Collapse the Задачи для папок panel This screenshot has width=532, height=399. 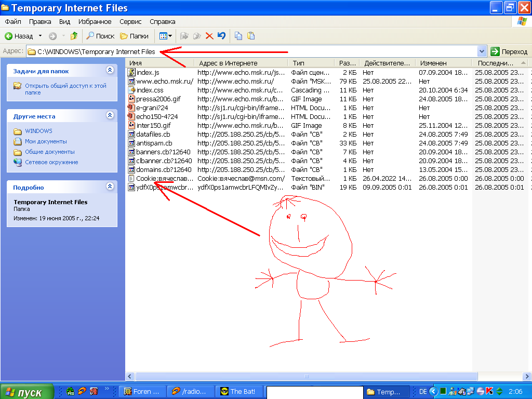tap(110, 70)
